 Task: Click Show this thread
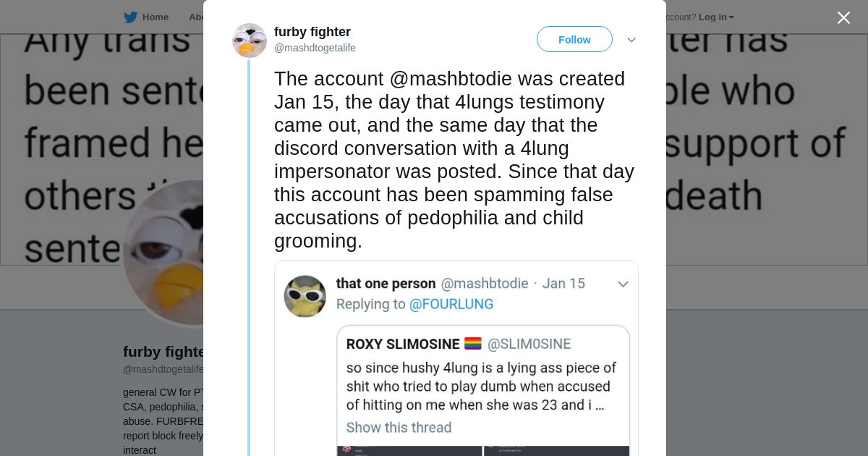(399, 427)
